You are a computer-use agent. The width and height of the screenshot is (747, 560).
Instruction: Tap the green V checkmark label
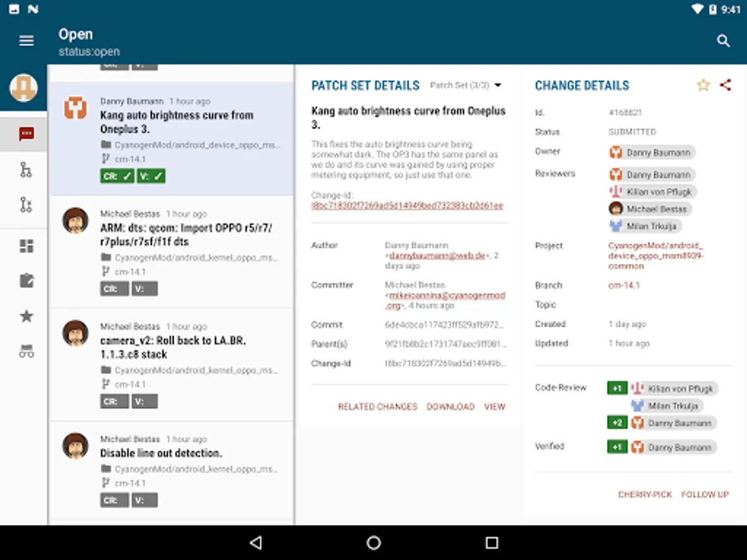(x=151, y=176)
